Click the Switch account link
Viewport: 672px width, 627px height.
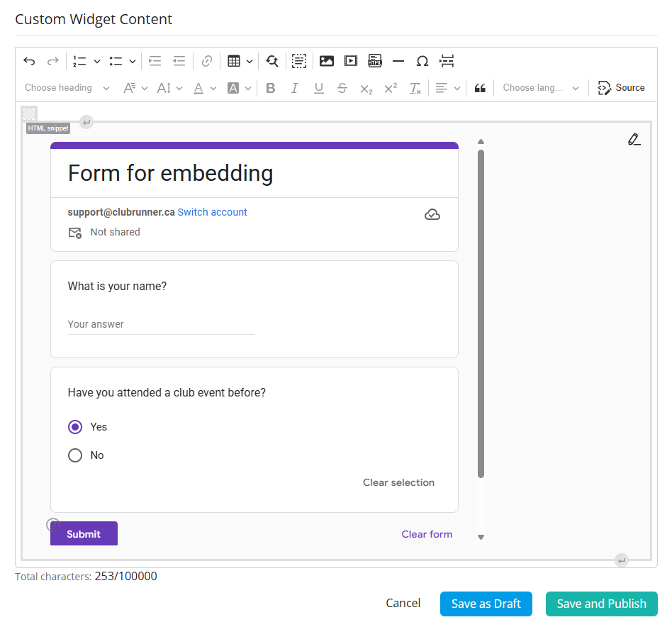click(212, 212)
